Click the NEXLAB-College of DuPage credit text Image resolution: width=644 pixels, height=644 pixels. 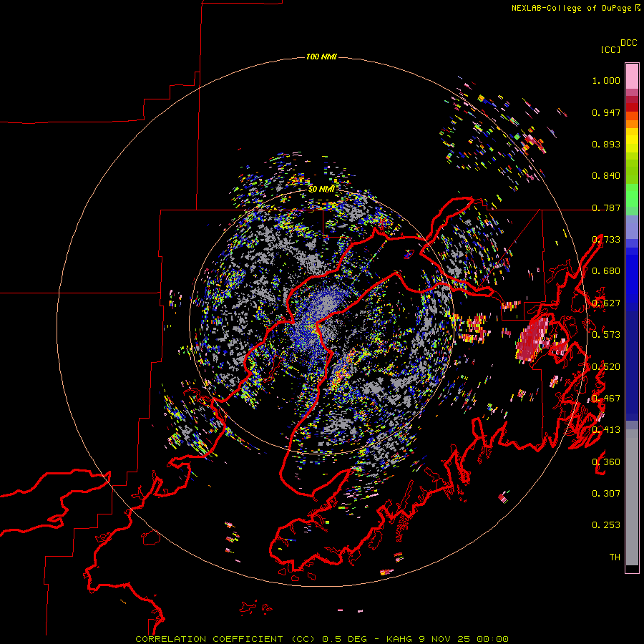575,8
